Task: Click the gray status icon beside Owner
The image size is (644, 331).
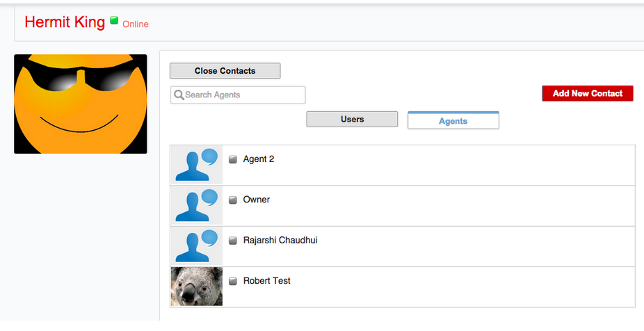Action: coord(233,200)
